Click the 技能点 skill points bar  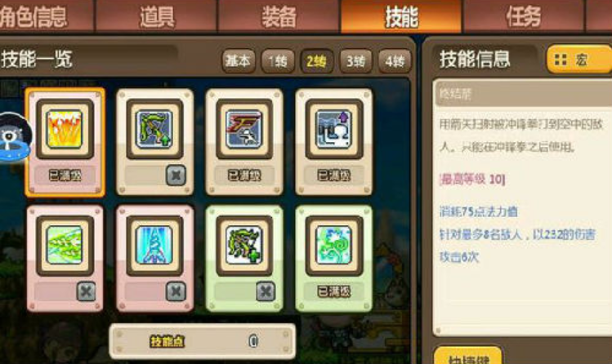pos(202,341)
